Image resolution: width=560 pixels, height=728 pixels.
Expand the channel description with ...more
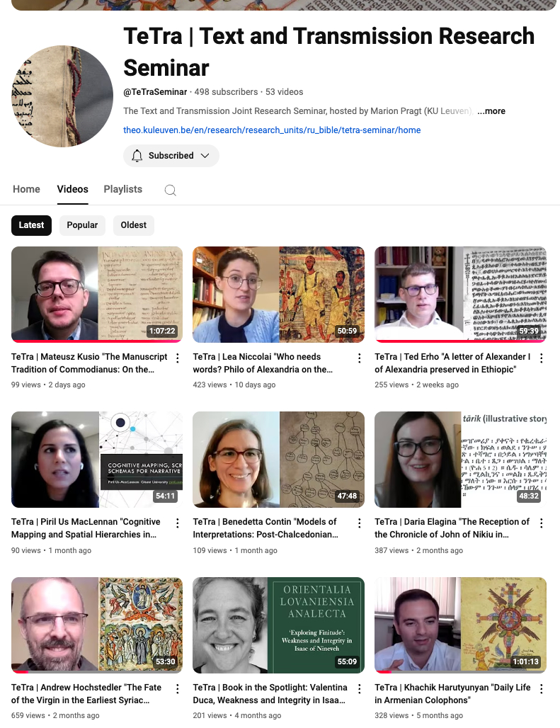pyautogui.click(x=491, y=111)
